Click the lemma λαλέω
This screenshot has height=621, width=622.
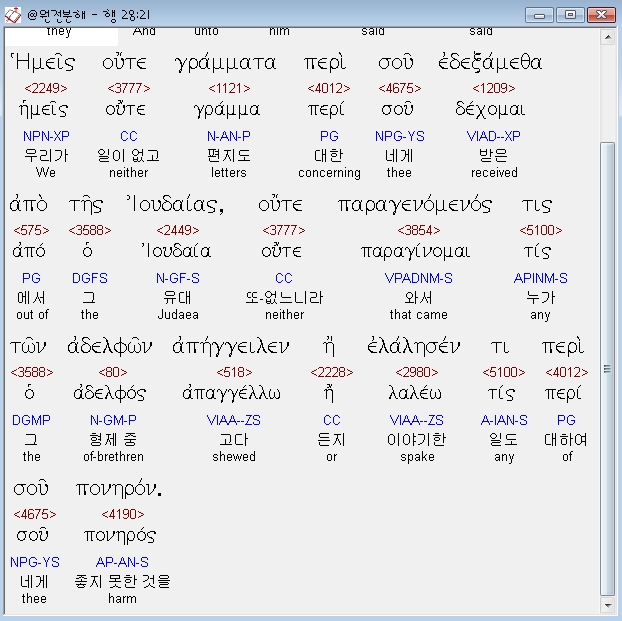click(415, 393)
